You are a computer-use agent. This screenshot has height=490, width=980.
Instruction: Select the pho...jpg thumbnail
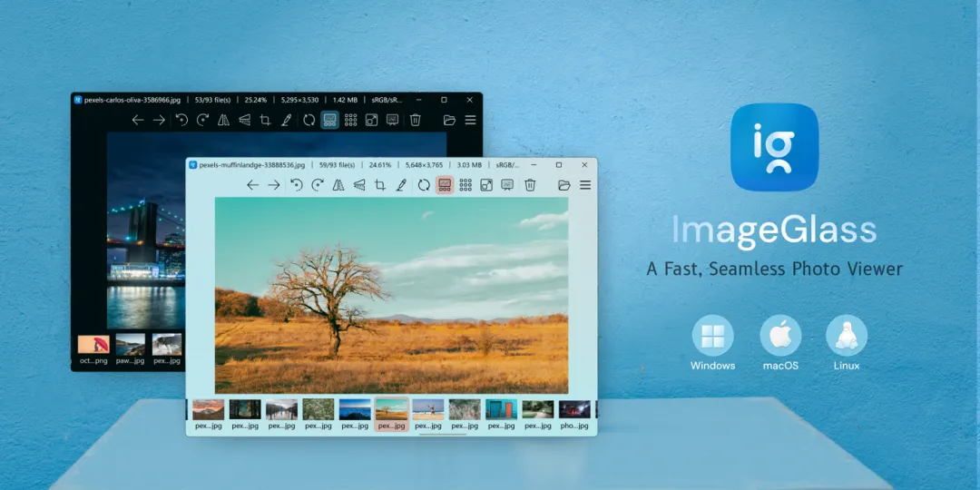tap(575, 415)
